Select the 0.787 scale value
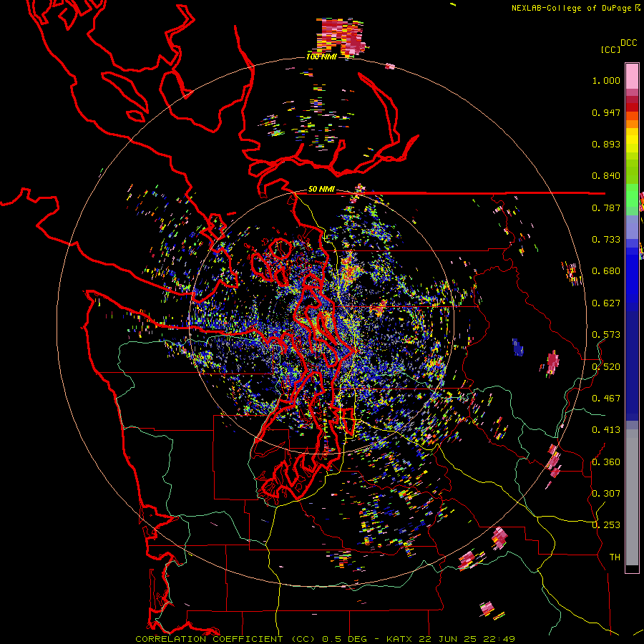 (x=606, y=208)
